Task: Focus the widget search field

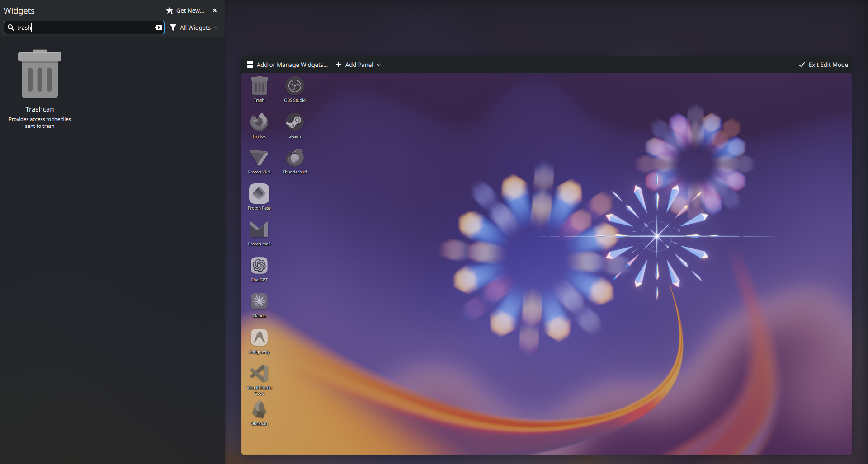Action: coord(84,28)
